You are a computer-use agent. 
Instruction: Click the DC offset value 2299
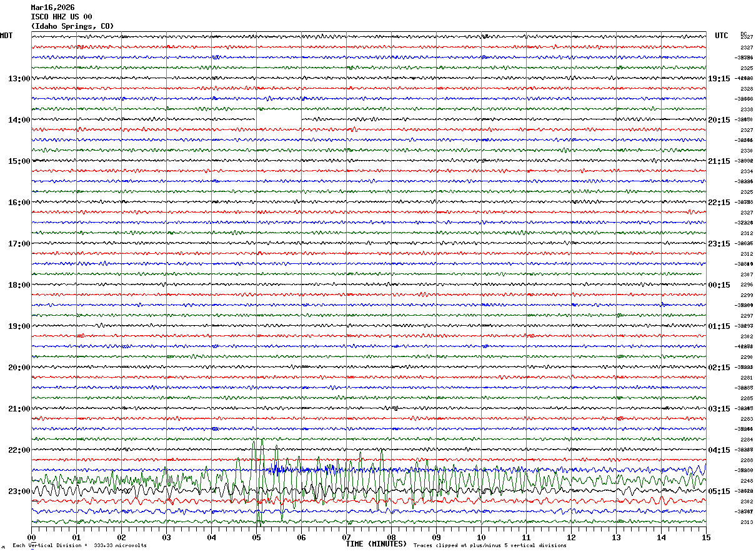point(746,295)
